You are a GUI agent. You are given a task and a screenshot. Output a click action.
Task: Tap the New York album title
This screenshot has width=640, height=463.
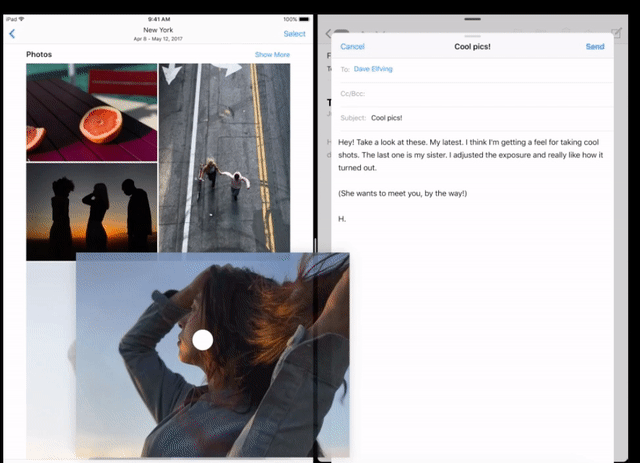(158, 30)
